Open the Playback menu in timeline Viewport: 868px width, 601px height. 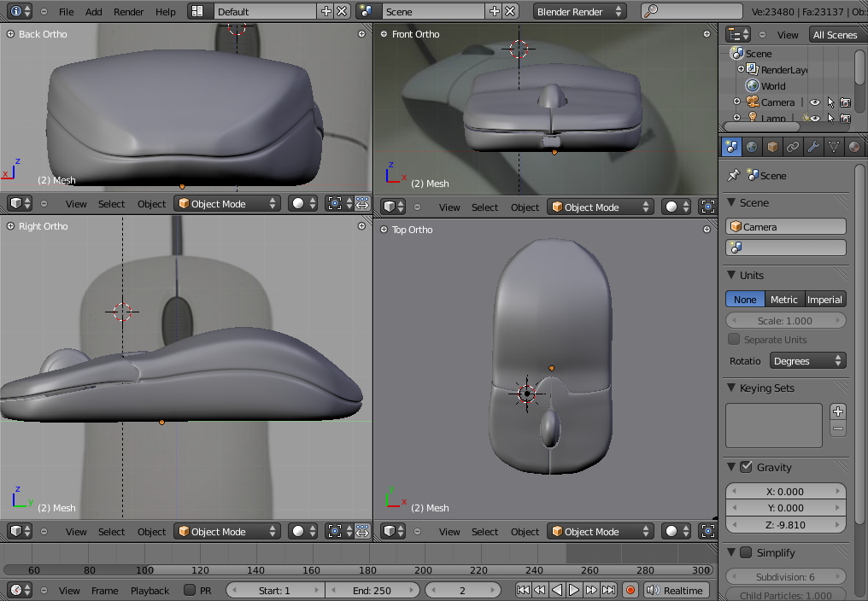coord(150,591)
